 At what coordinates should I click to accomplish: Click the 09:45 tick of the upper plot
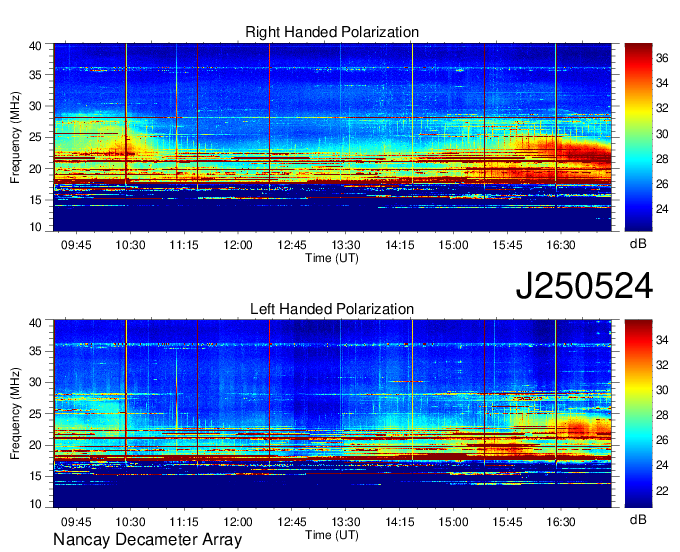(76, 245)
